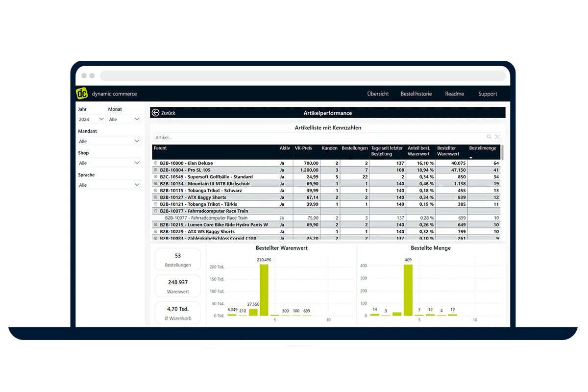The height and width of the screenshot is (392, 588).
Task: Click the Kunden column header
Action: (330, 148)
